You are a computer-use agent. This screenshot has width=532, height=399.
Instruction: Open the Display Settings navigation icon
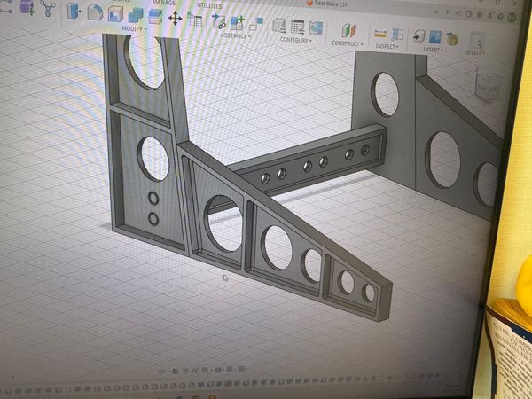tap(219, 370)
